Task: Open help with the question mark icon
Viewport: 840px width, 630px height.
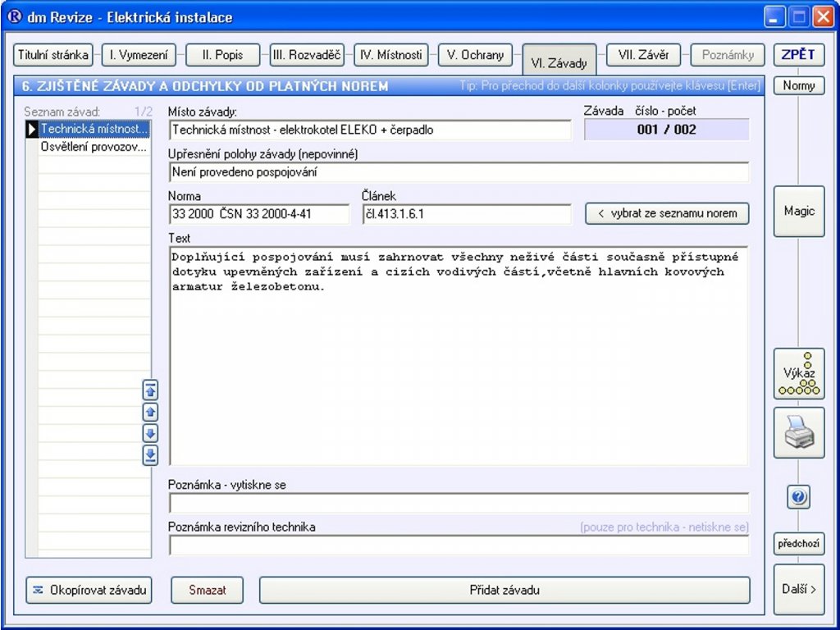Action: point(798,496)
